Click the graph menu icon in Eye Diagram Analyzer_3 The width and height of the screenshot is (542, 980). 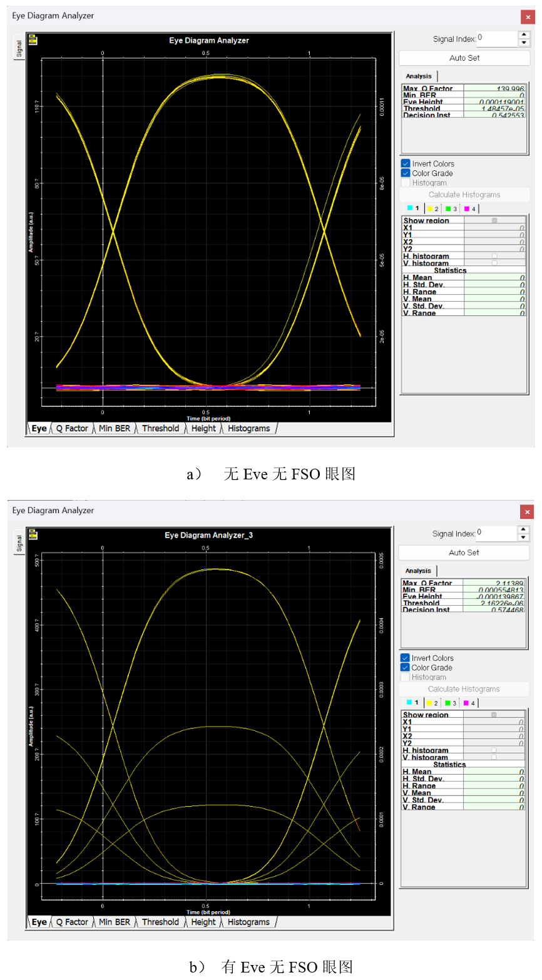pos(33,535)
